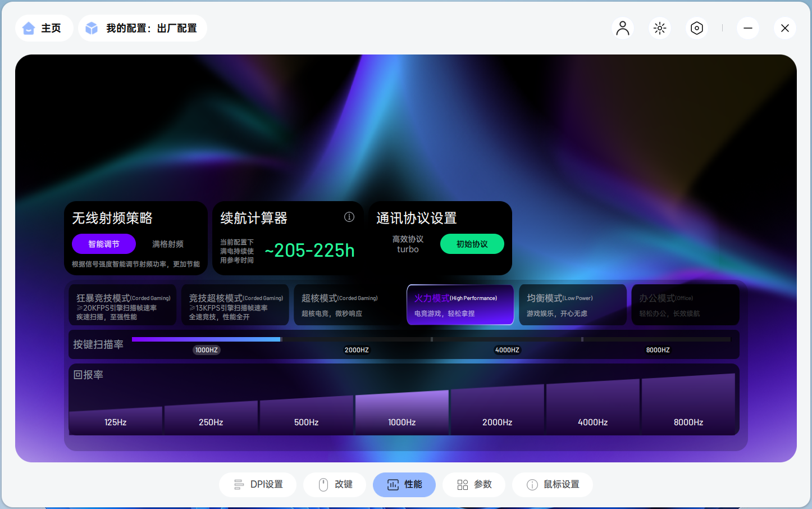Screen dimensions: 812x509
Task: Set 按键扫描率 slider to 1000HZ
Action: pyautogui.click(x=206, y=350)
